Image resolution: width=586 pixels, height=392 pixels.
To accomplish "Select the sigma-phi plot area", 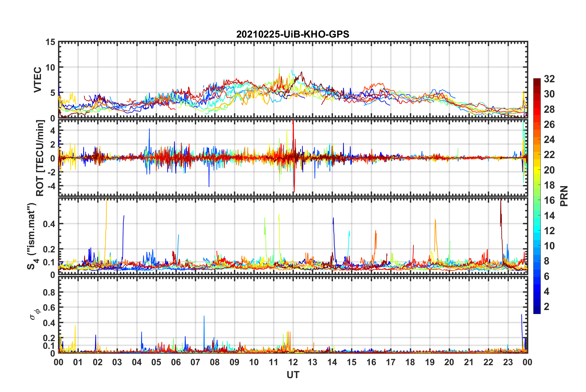I will [x=293, y=315].
